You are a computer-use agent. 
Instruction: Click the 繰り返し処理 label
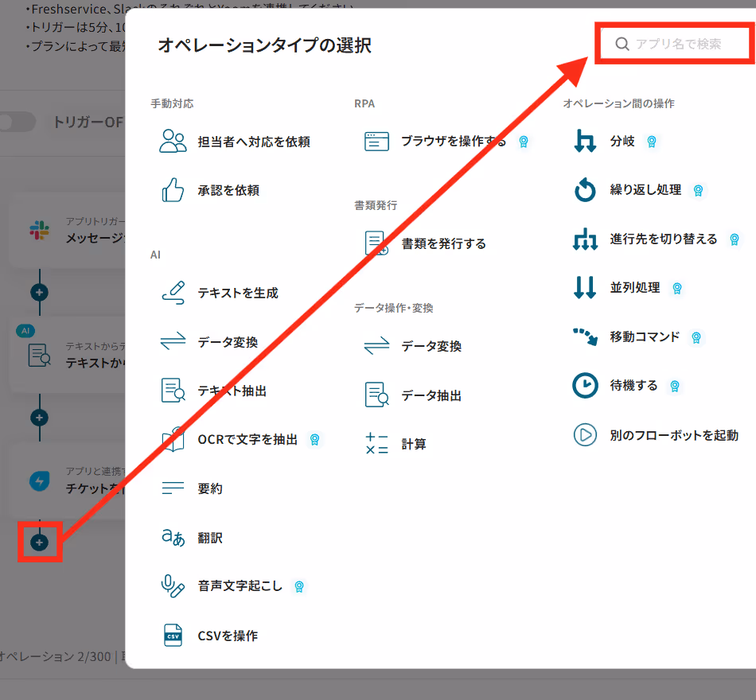coord(645,190)
